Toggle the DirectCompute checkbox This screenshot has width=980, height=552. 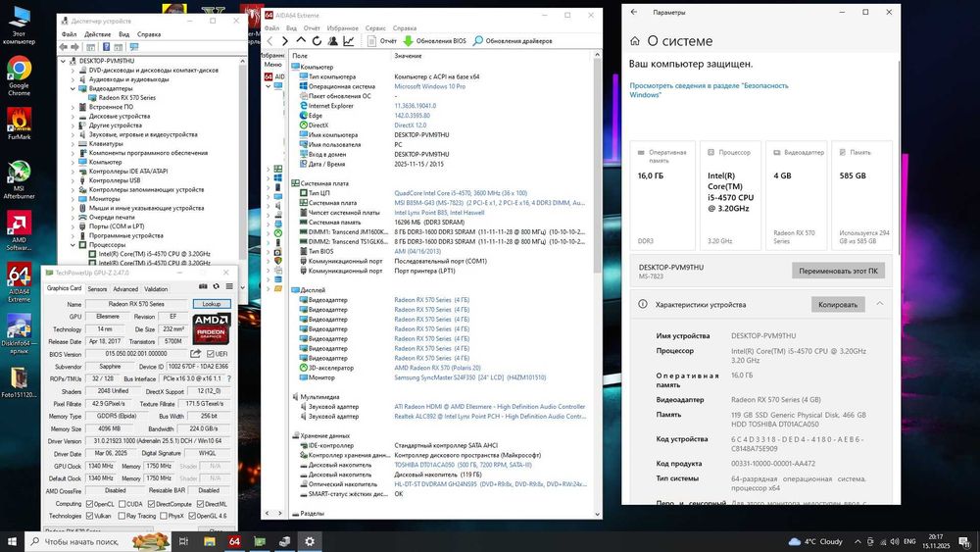pyautogui.click(x=151, y=504)
